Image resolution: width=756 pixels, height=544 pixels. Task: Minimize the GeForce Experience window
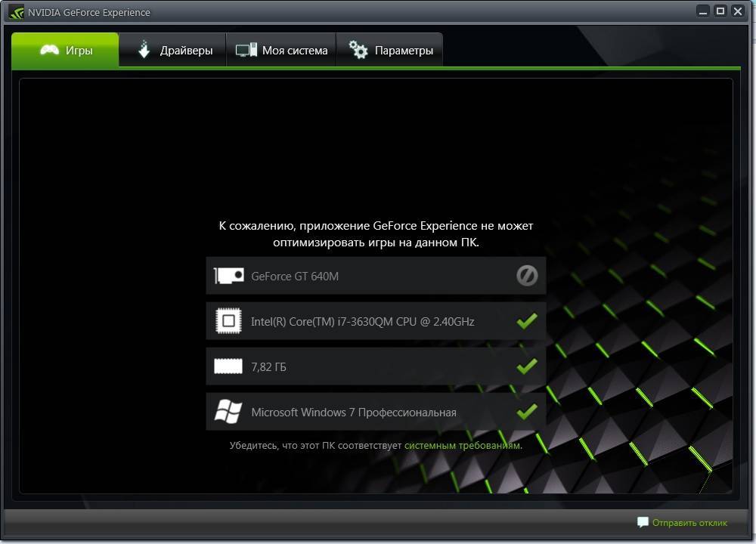pyautogui.click(x=703, y=11)
